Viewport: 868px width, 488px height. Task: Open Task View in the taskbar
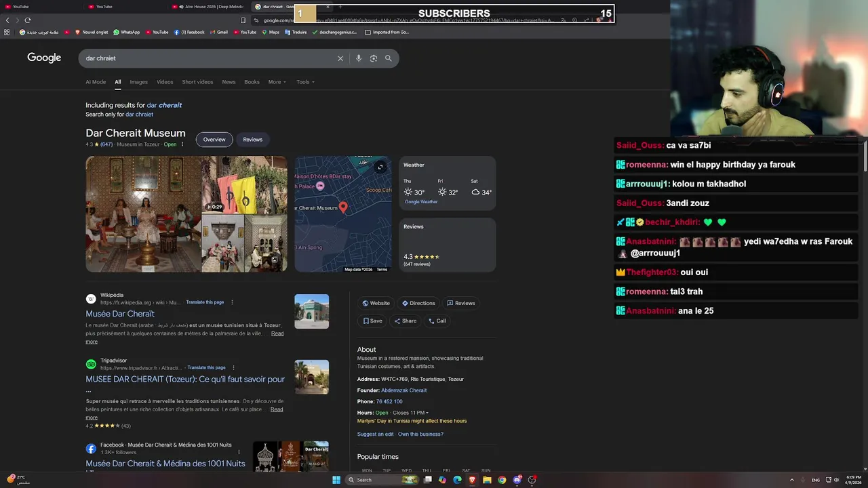pos(428,480)
